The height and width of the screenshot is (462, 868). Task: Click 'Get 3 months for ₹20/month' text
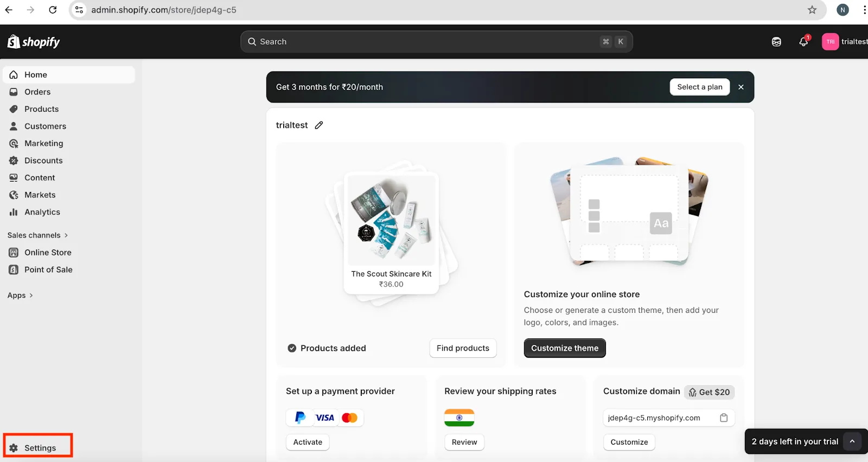(329, 87)
